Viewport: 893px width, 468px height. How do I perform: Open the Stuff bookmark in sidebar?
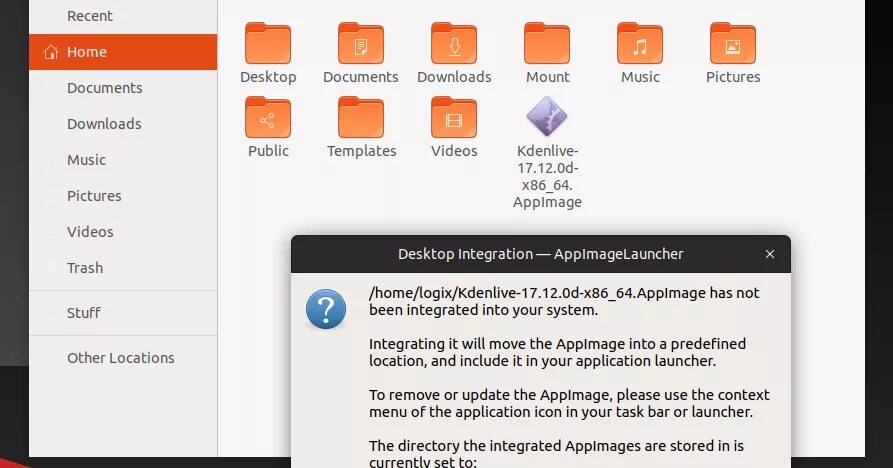coord(123,313)
